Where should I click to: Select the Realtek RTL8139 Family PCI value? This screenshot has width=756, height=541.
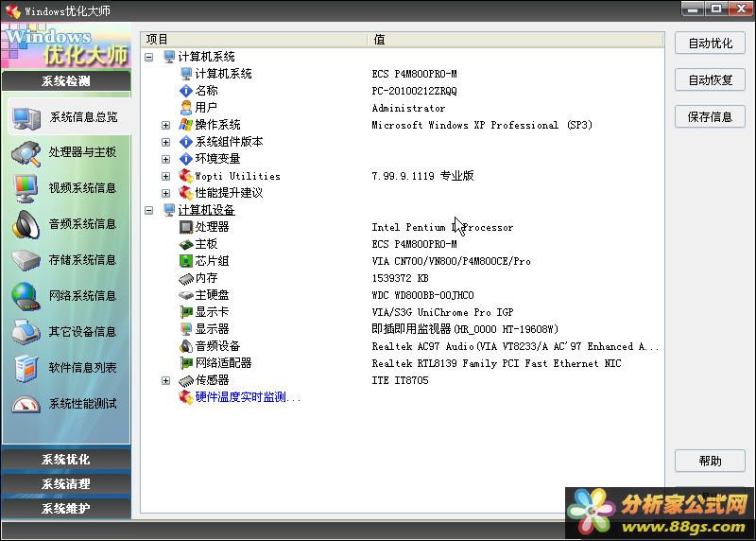497,363
